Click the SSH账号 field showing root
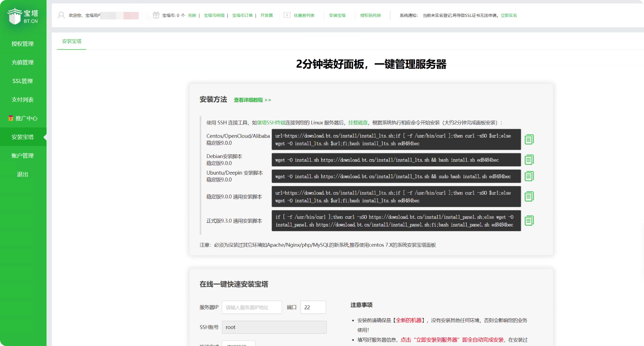 point(274,327)
